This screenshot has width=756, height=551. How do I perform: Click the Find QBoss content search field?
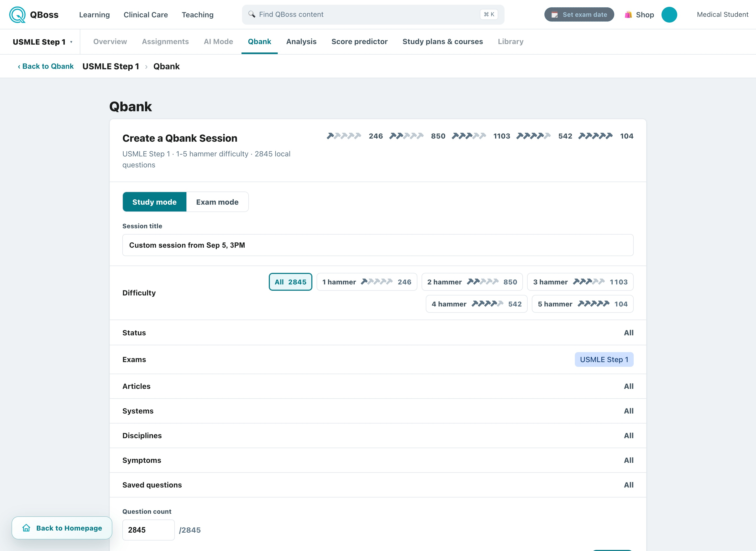point(373,14)
